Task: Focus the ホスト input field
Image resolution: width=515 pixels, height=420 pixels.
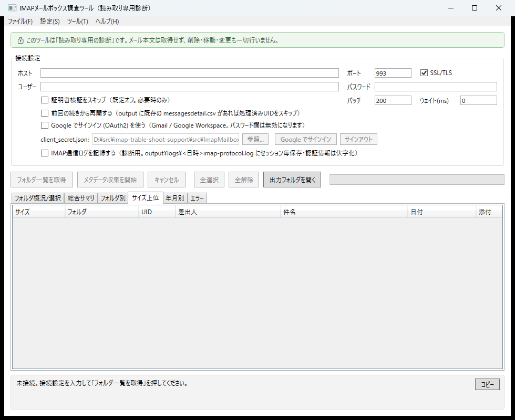Action: coord(190,73)
